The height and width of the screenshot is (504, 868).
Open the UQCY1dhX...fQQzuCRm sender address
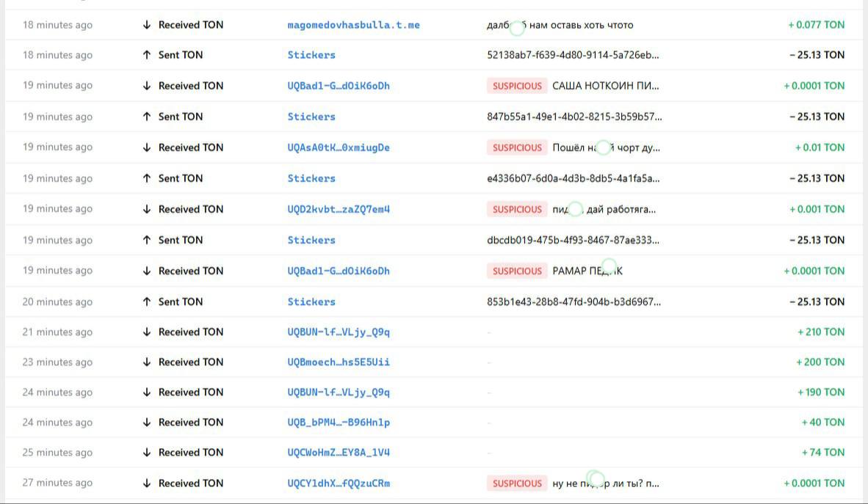click(x=339, y=483)
